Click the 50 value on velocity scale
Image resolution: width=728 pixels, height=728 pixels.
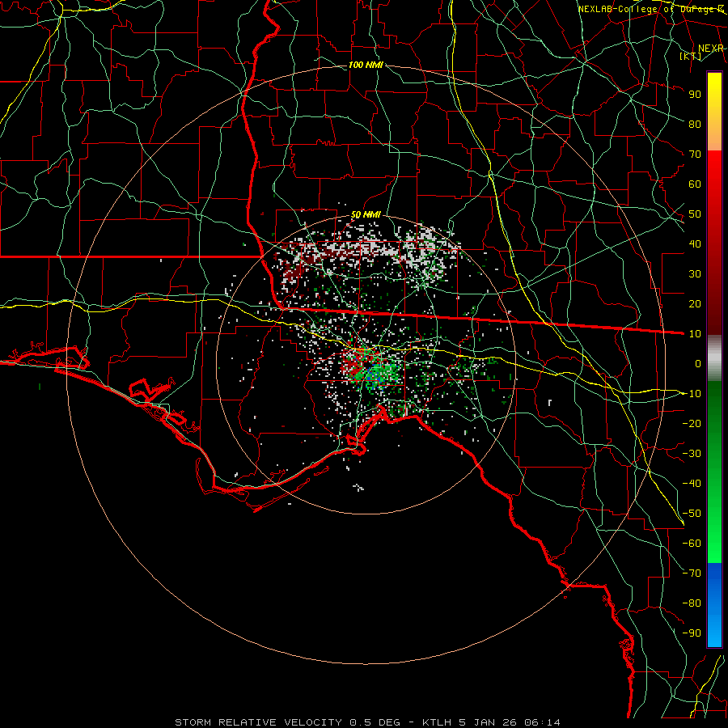695,214
